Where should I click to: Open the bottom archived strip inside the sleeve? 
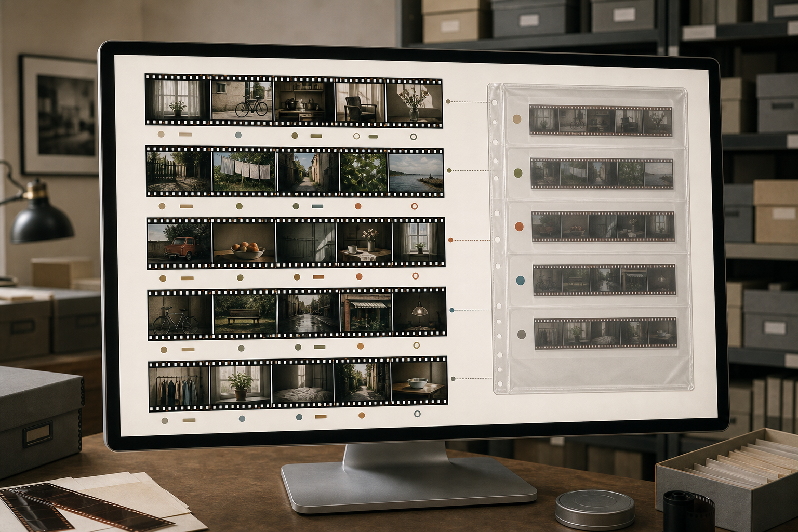tap(605, 333)
